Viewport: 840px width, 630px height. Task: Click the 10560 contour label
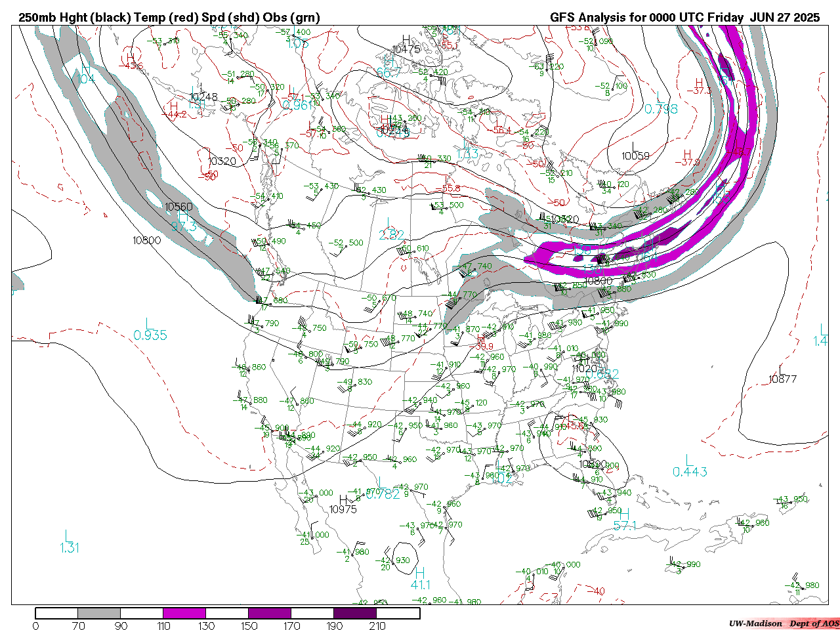pos(178,207)
